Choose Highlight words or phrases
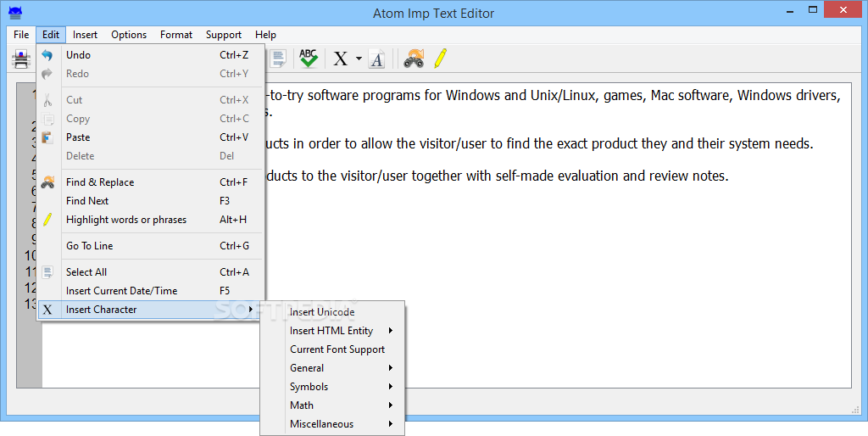The image size is (868, 436). 151,220
